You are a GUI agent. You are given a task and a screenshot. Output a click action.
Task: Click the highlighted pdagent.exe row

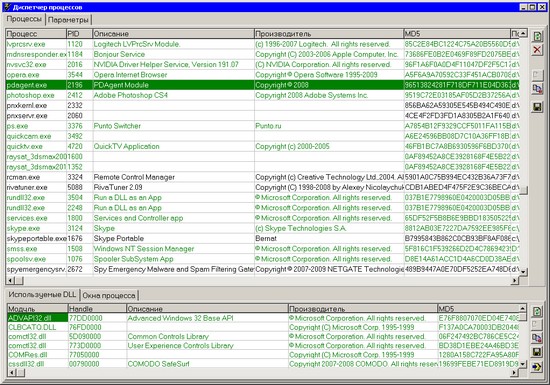pyautogui.click(x=262, y=85)
